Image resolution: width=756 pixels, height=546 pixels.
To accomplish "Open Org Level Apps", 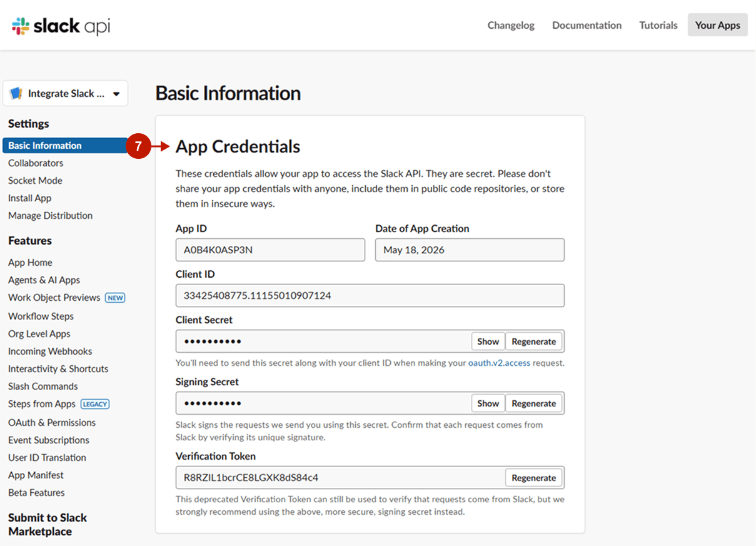I will 39,334.
